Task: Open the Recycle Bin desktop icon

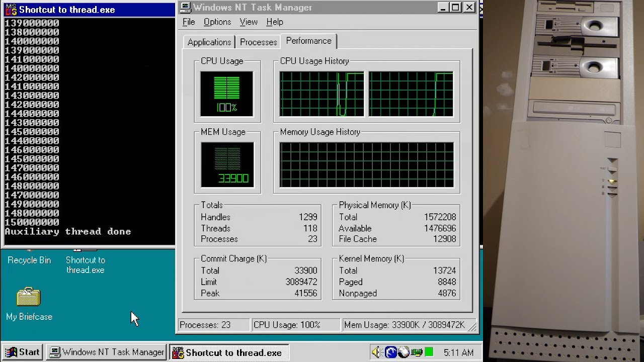Action: coord(29,257)
